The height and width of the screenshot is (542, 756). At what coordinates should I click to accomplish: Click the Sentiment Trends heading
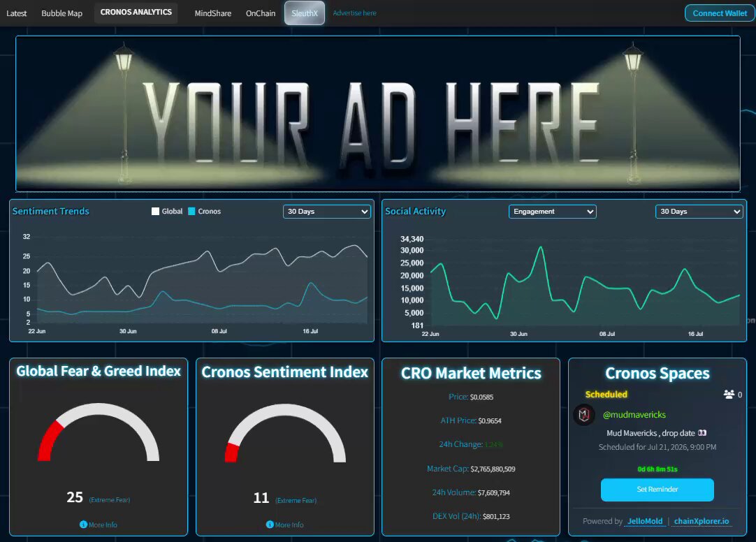pos(50,211)
